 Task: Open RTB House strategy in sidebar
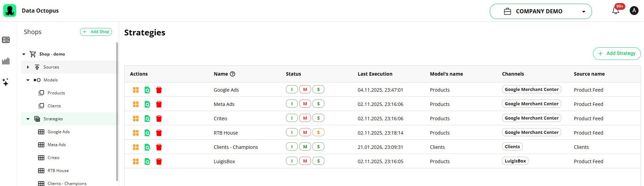pyautogui.click(x=58, y=171)
